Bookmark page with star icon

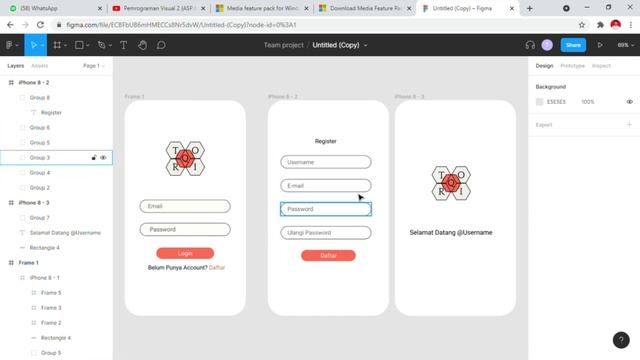click(x=582, y=25)
